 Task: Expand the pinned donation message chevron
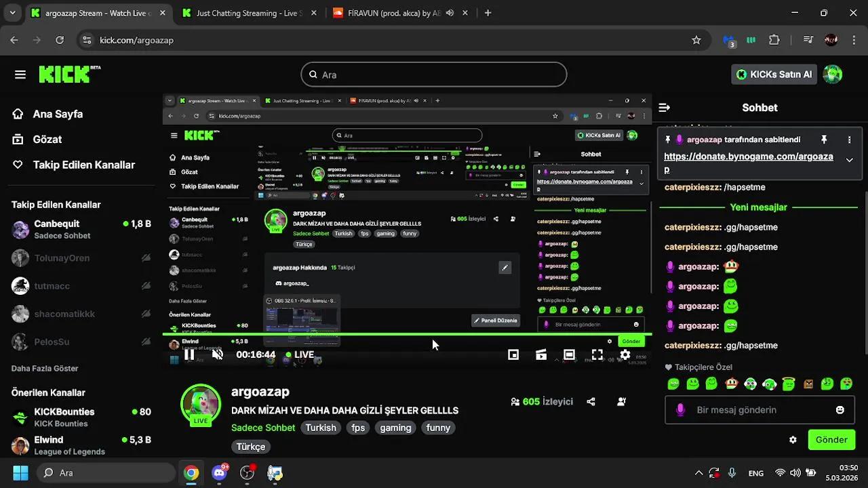point(849,161)
